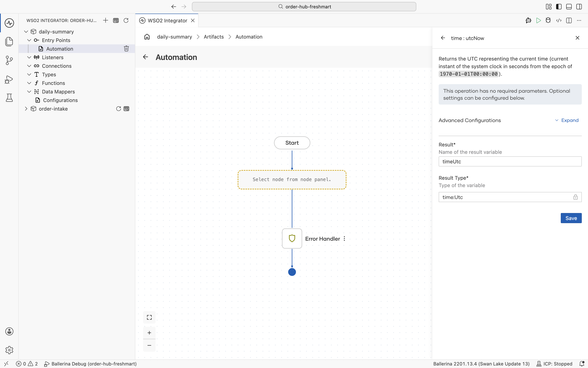Toggle the bottom panel
This screenshot has height=368, width=588.
(x=569, y=7)
